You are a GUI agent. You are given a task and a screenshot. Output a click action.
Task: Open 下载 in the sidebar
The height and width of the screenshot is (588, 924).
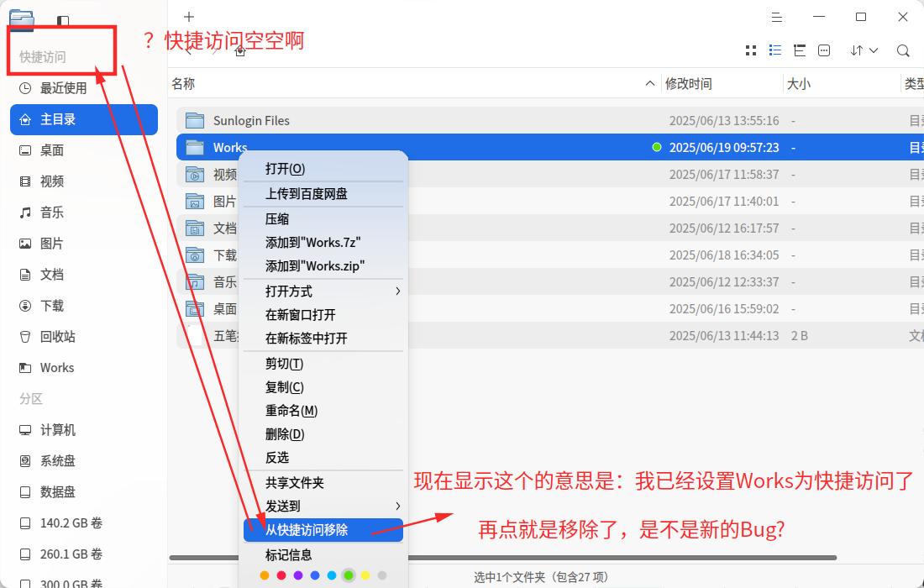[84, 306]
